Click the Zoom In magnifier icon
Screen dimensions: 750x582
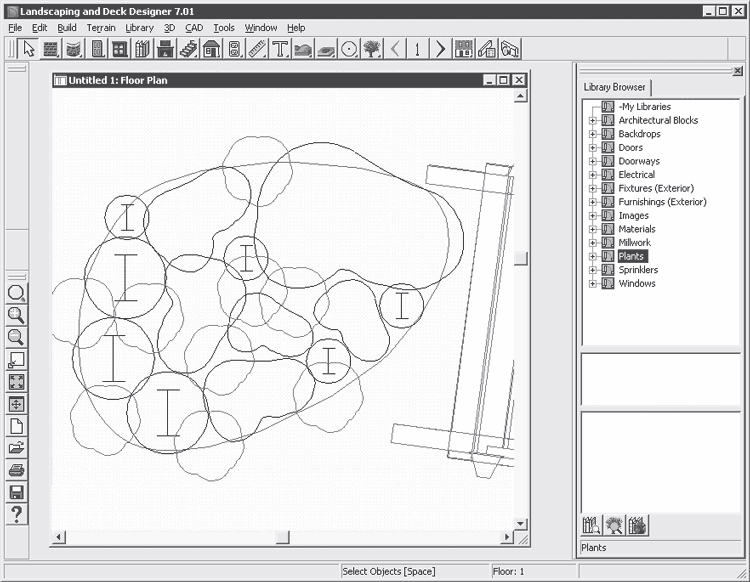pyautogui.click(x=16, y=315)
